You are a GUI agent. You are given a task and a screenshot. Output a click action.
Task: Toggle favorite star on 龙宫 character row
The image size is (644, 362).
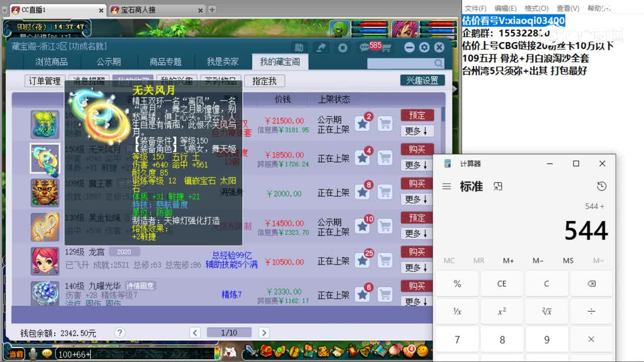(x=362, y=260)
